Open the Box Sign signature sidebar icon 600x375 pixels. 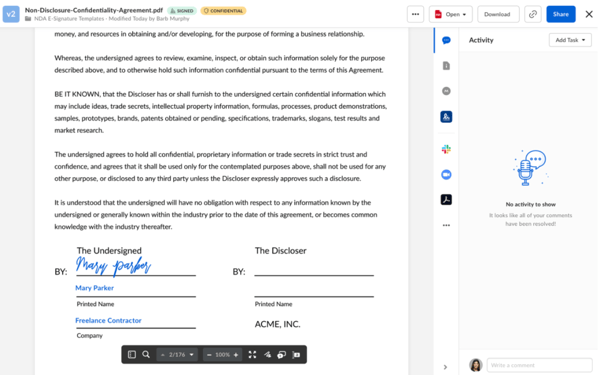point(446,117)
